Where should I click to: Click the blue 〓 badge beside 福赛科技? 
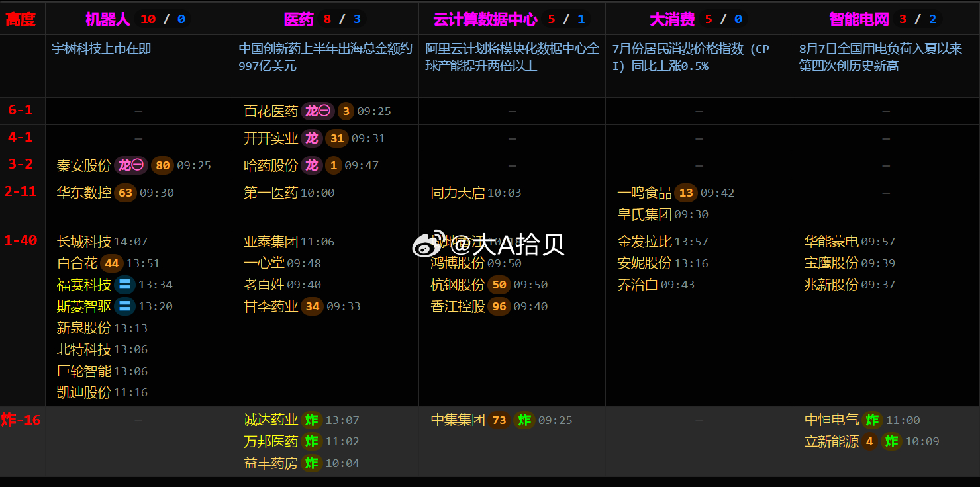click(x=124, y=285)
